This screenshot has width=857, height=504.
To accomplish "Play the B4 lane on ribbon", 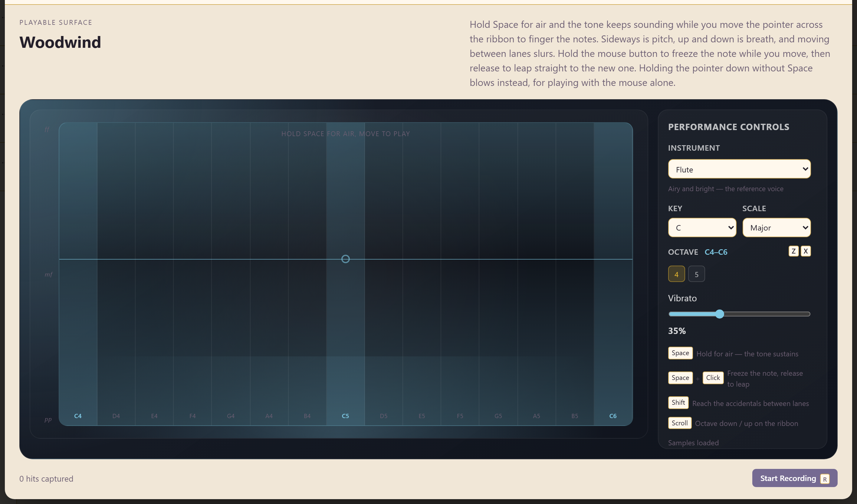I will (x=307, y=274).
